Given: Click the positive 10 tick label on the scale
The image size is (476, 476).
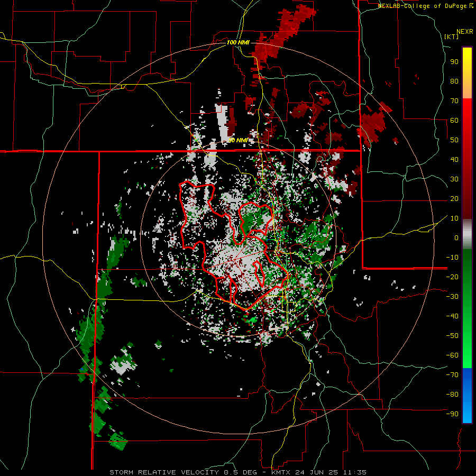Looking at the screenshot, I should [x=454, y=218].
